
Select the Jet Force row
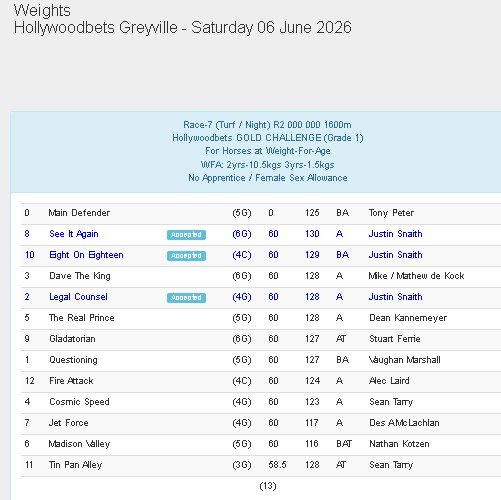(x=261, y=424)
